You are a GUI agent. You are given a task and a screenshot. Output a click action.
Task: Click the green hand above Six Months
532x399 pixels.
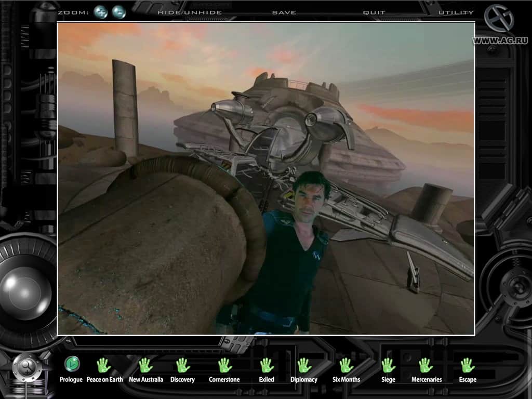(x=346, y=365)
